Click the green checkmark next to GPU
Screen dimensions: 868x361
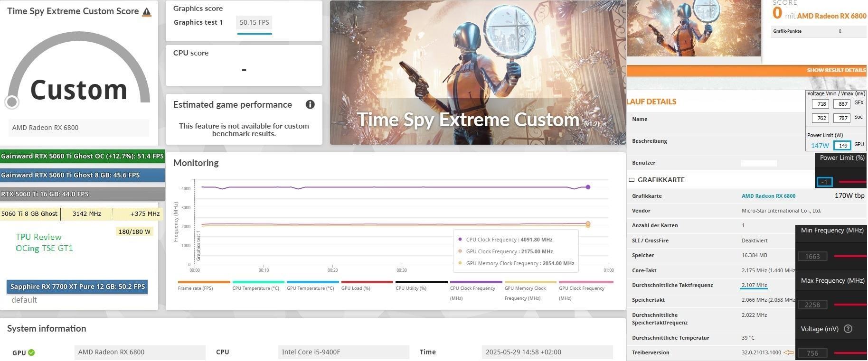coord(31,352)
